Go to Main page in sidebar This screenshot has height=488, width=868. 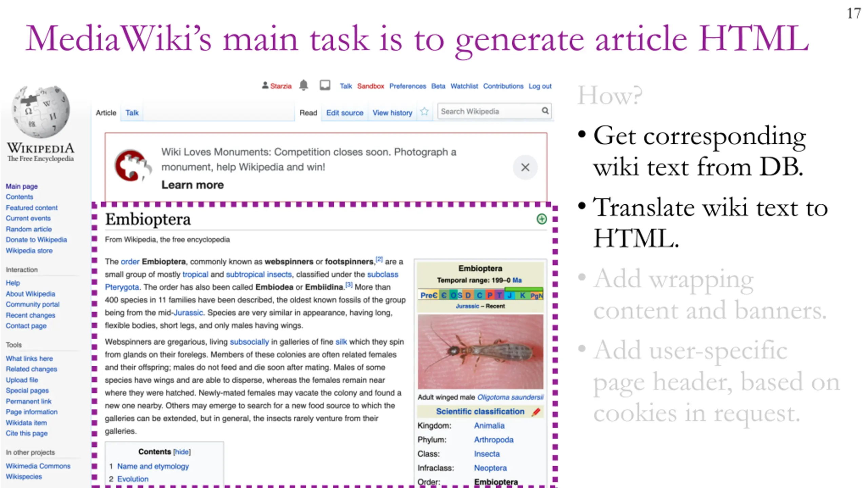(x=22, y=186)
